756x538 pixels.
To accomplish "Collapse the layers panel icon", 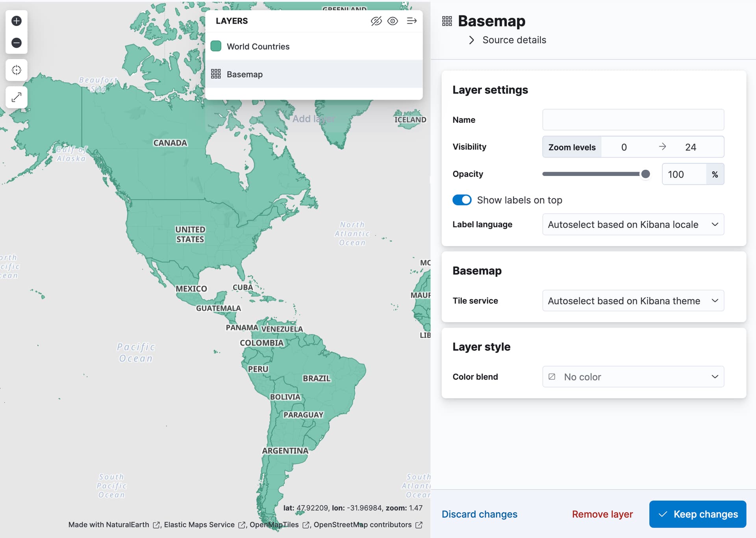I will tap(411, 21).
